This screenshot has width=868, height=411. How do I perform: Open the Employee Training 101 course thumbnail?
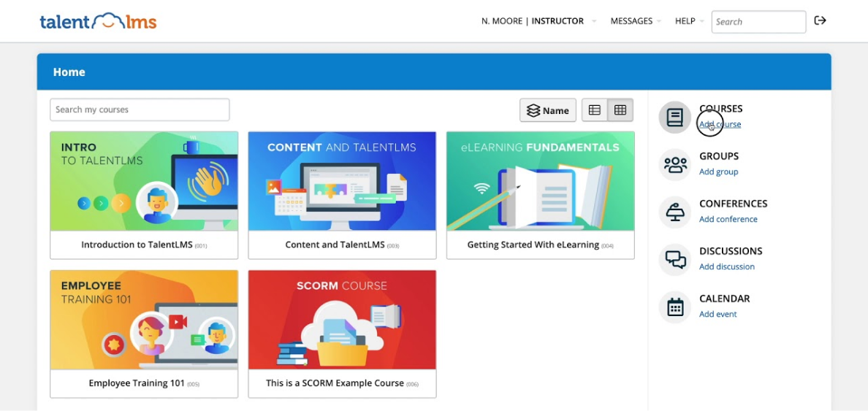(144, 320)
